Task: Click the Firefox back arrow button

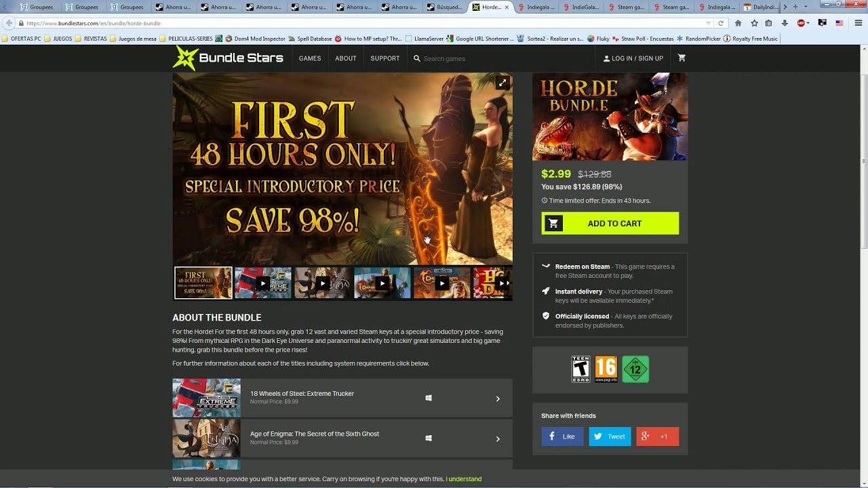Action: [9, 23]
